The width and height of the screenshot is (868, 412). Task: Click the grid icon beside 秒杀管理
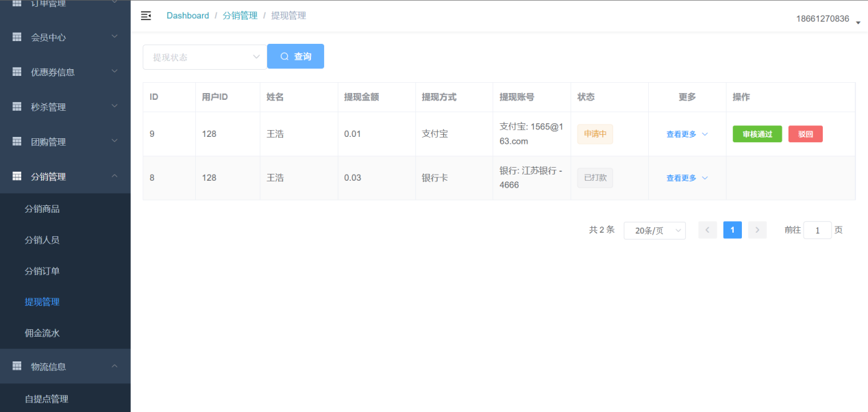(x=17, y=107)
